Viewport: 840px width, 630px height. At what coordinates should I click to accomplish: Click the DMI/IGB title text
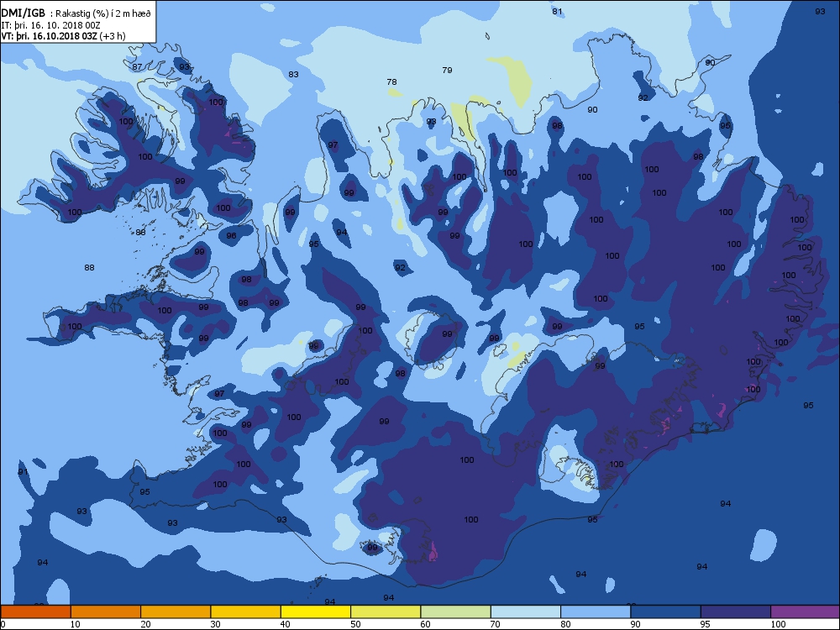point(23,13)
